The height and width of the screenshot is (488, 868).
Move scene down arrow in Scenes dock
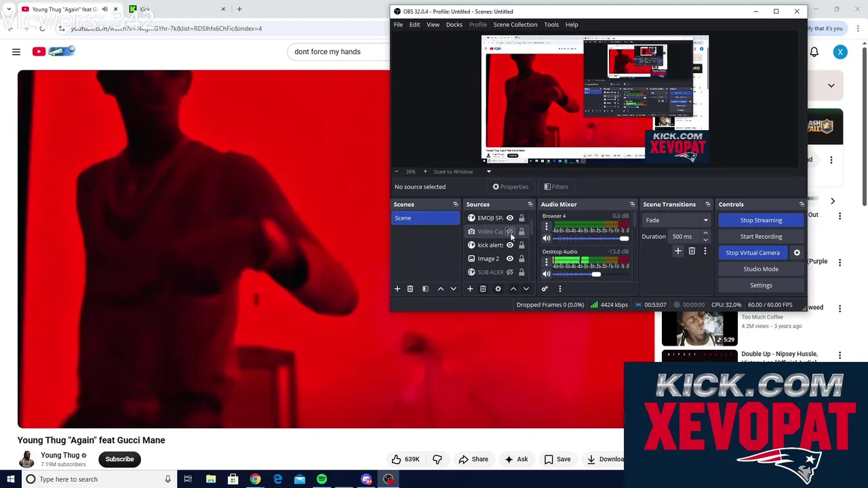tap(453, 289)
